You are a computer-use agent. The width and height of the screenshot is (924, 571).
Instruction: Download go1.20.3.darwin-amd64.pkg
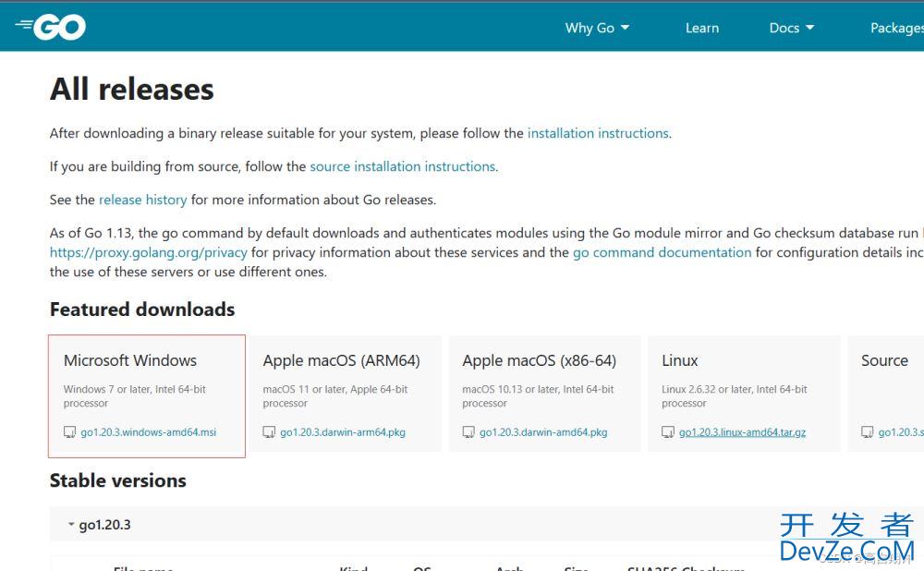point(542,431)
